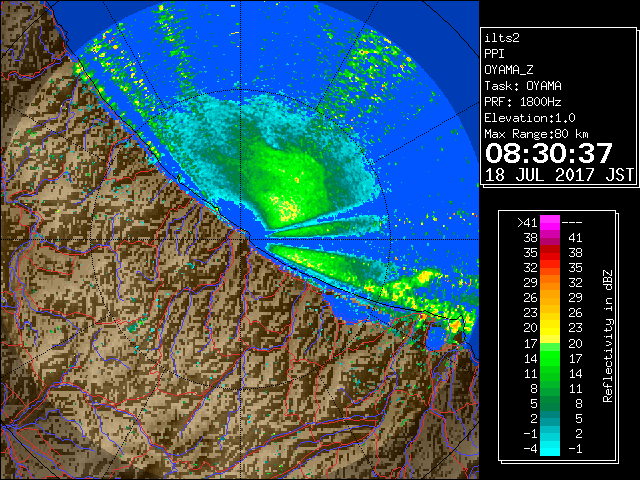
Task: Click the 'Task: OYAMA' line
Action: (x=523, y=86)
